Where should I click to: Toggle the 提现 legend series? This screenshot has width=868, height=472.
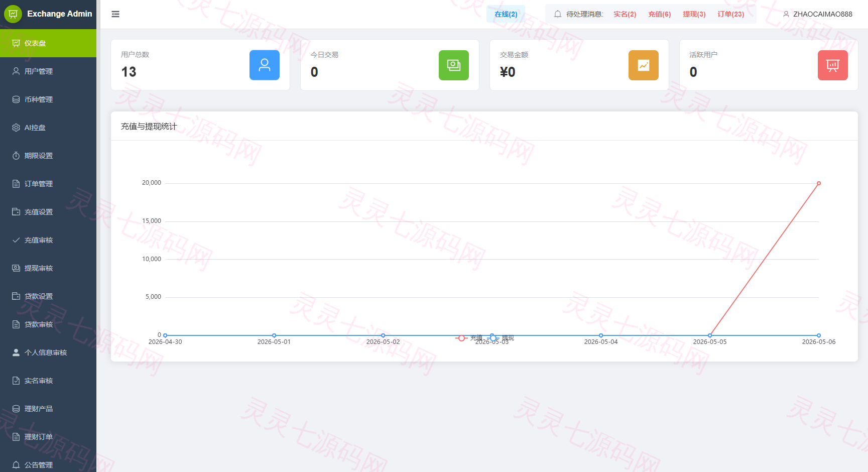(501, 338)
